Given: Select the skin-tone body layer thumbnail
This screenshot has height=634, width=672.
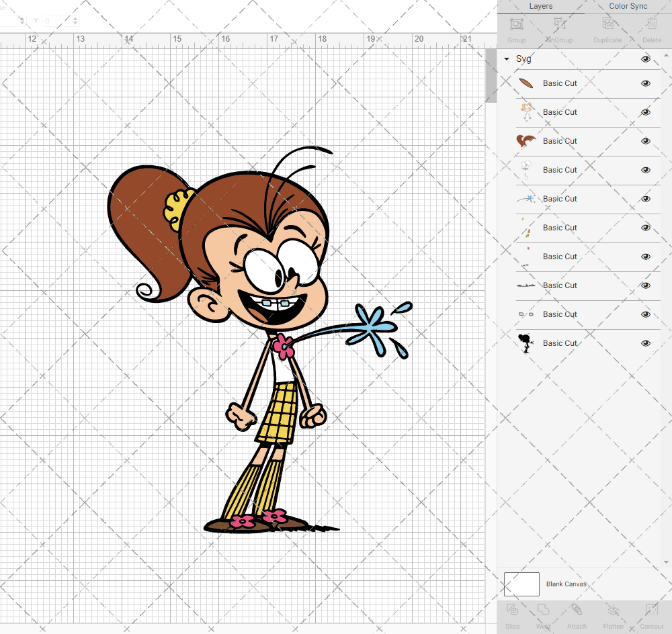Looking at the screenshot, I should (x=526, y=112).
